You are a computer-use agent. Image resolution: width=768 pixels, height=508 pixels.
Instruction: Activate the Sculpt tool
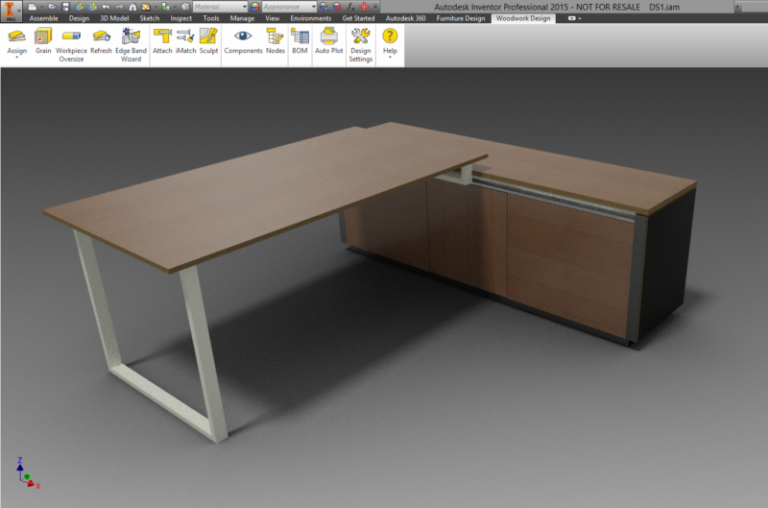[x=208, y=37]
